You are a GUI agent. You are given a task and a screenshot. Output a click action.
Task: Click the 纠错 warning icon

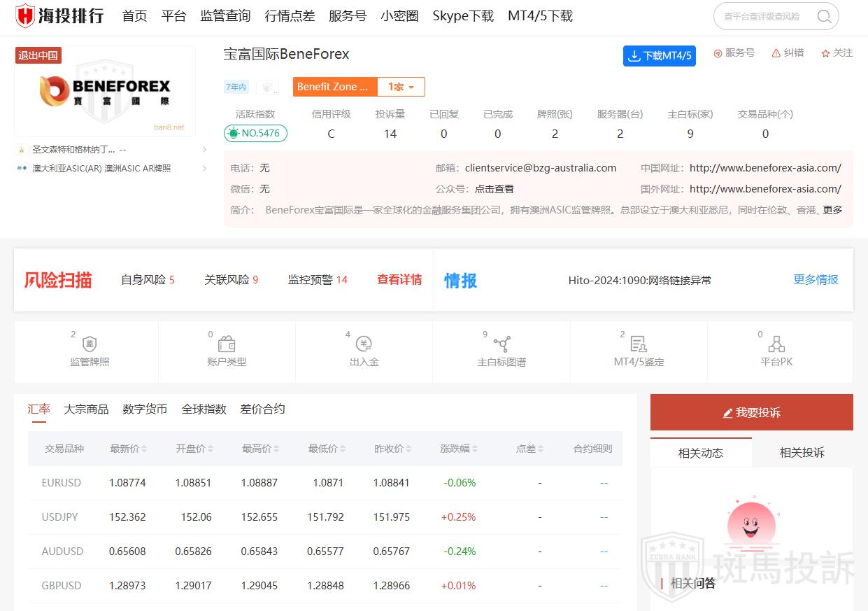click(776, 53)
